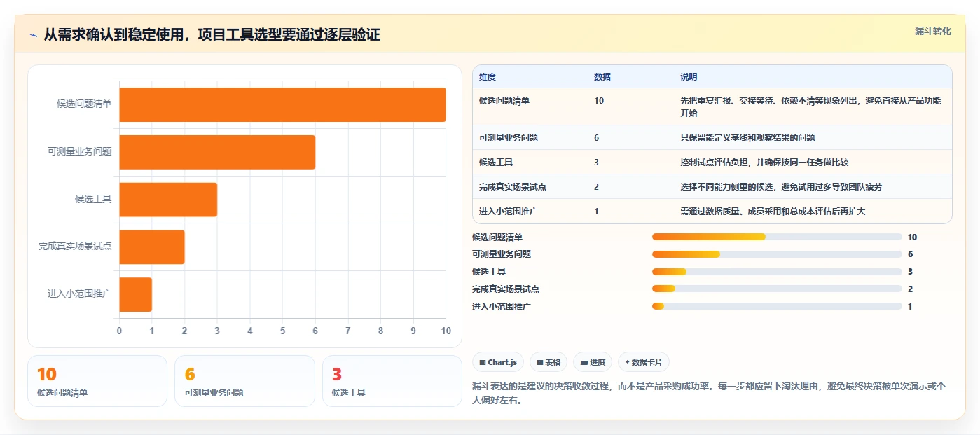Click the description starting 先把重复汇报

(810, 106)
